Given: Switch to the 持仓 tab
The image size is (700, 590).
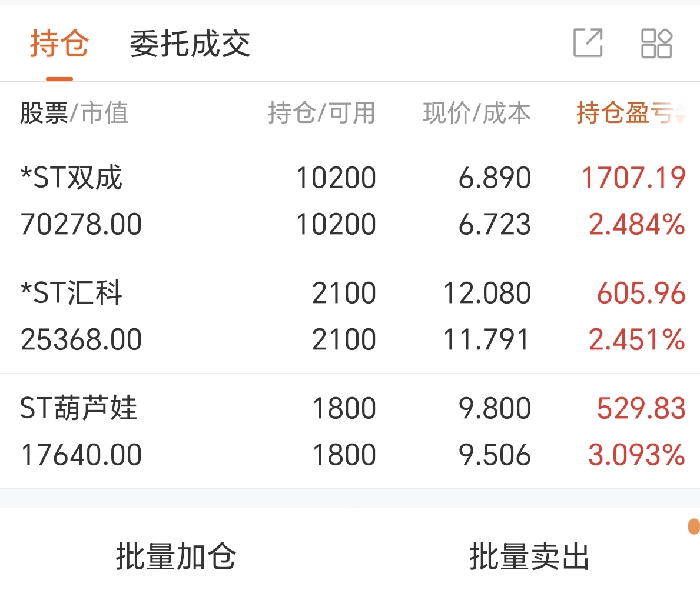Looking at the screenshot, I should coord(59,44).
